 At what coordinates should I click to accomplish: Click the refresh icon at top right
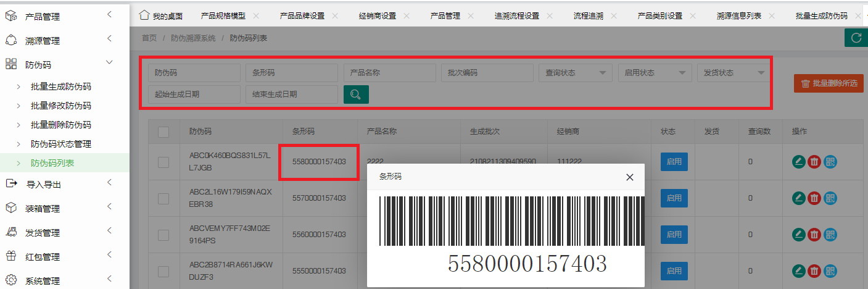click(x=856, y=38)
